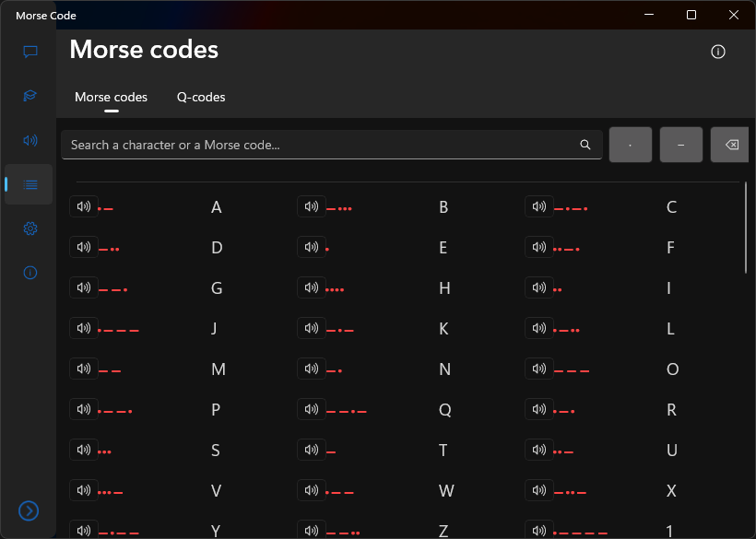Play the Morse sound for letter H
Screen dimensions: 756x539
click(312, 288)
